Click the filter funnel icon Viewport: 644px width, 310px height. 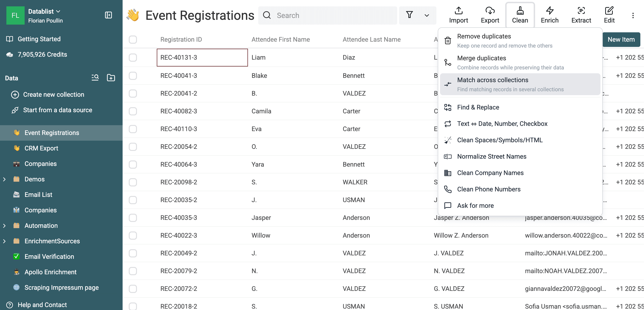[409, 15]
